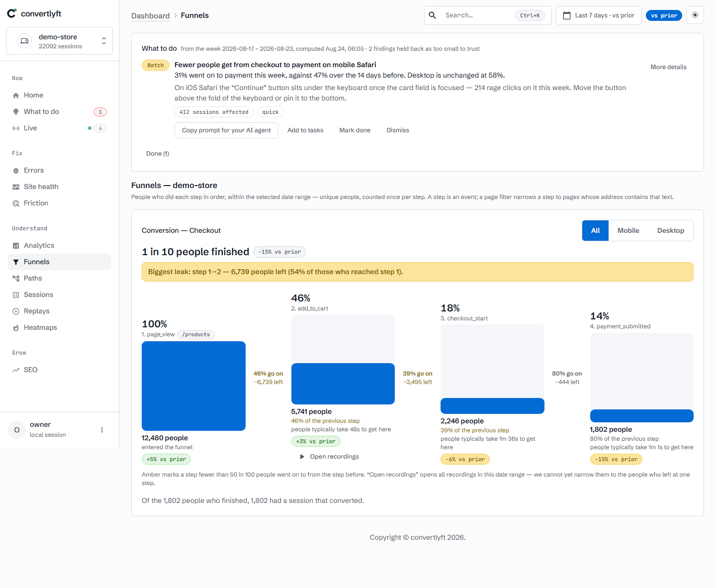Select the All device tab
This screenshot has width=716, height=588.
click(x=595, y=231)
